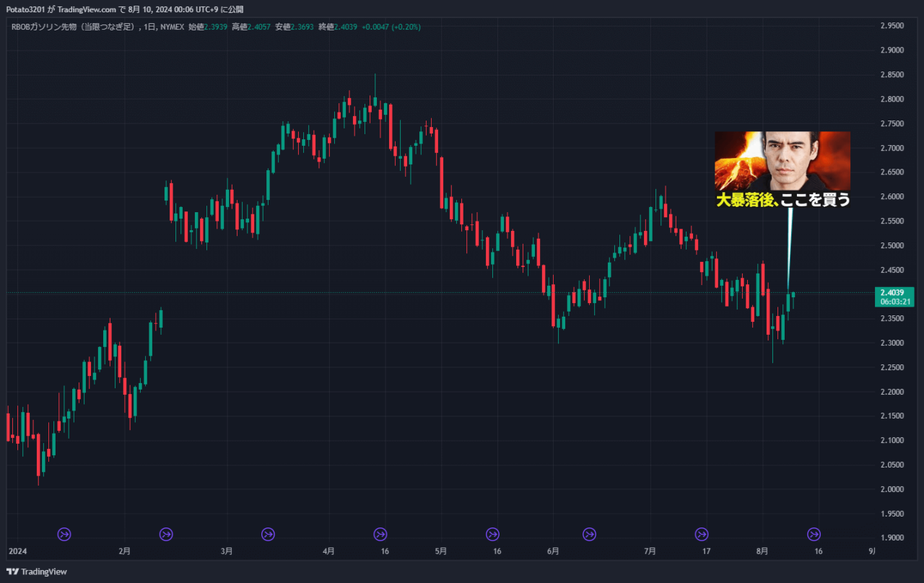Select rollover icon above the April 16 label

pyautogui.click(x=380, y=534)
